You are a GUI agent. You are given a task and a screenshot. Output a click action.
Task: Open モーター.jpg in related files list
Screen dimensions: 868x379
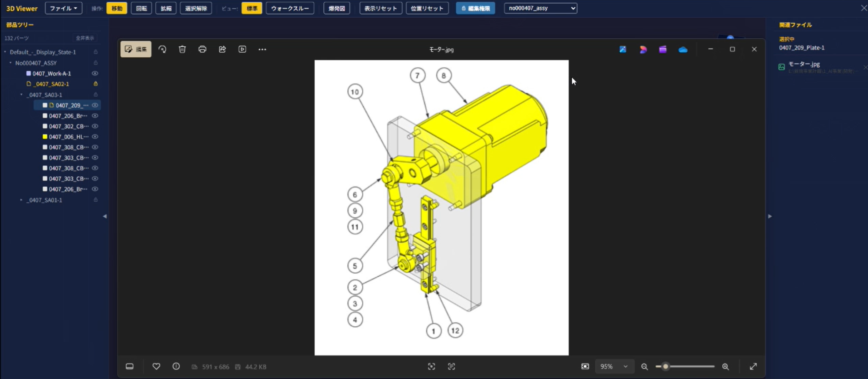click(804, 64)
